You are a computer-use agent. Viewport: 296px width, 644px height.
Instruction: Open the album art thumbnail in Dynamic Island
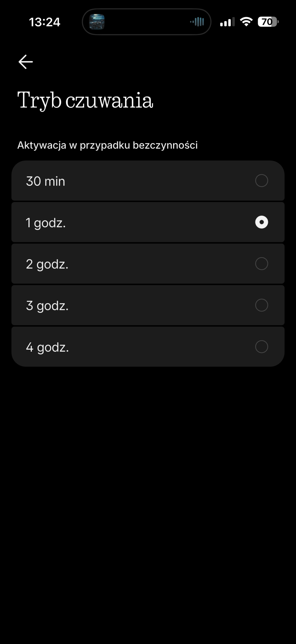(x=97, y=22)
